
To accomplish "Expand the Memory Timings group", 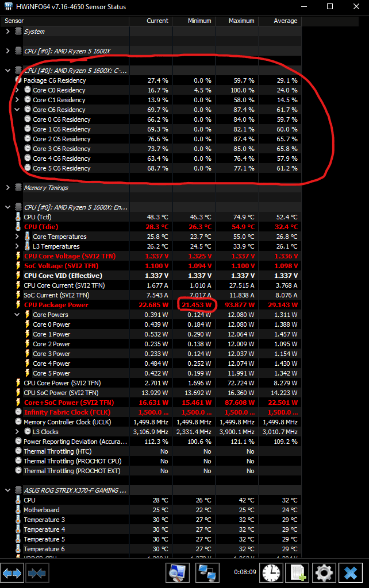I will pyautogui.click(x=7, y=188).
